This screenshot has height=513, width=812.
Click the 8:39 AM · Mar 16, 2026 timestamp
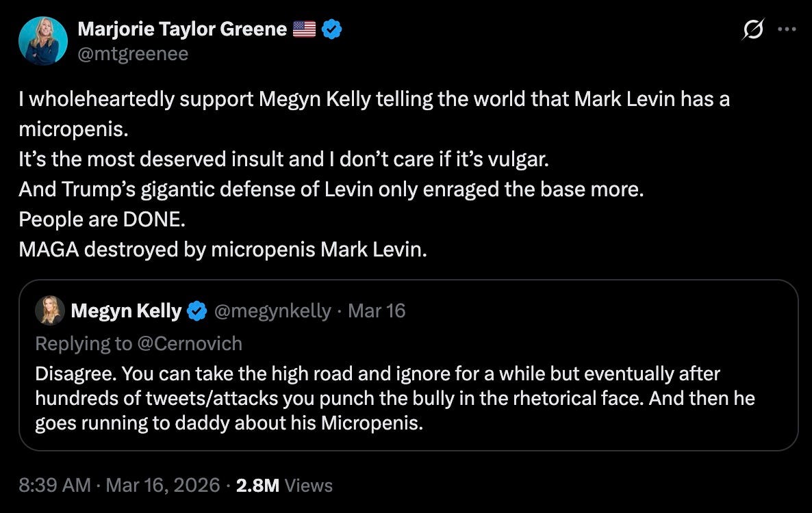tap(120, 485)
